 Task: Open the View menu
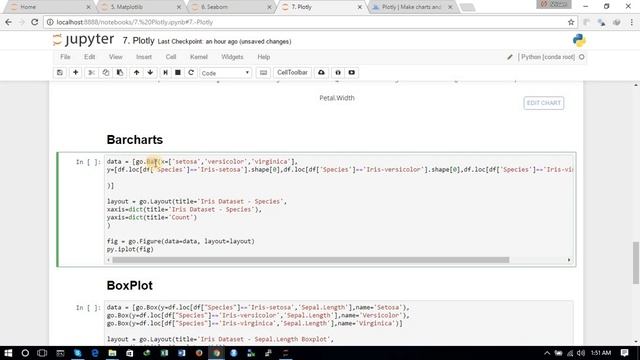pyautogui.click(x=116, y=57)
